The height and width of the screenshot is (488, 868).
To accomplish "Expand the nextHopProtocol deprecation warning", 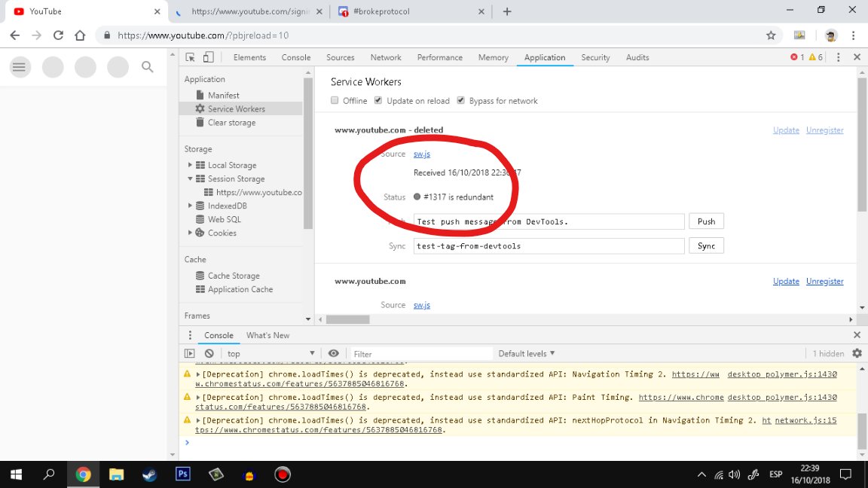I will pos(198,420).
